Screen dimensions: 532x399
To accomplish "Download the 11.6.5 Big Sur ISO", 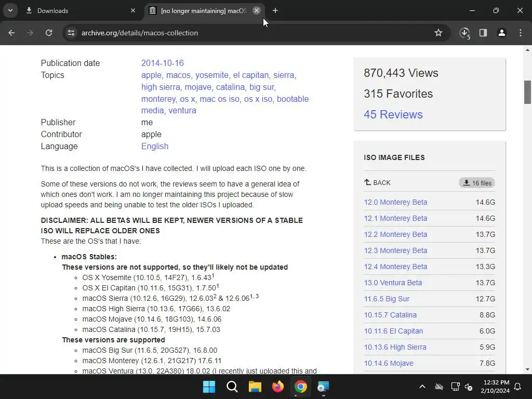I will (x=387, y=299).
